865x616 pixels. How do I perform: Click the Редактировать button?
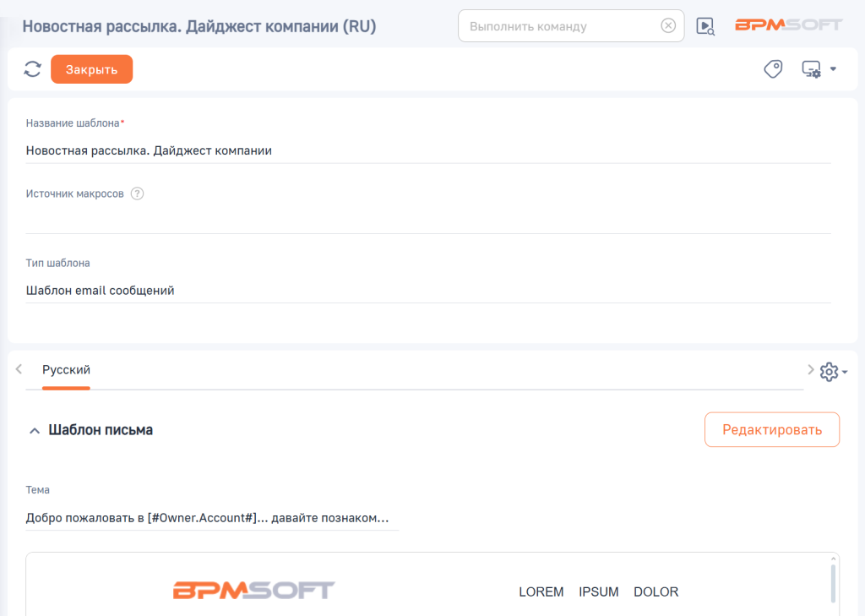771,429
